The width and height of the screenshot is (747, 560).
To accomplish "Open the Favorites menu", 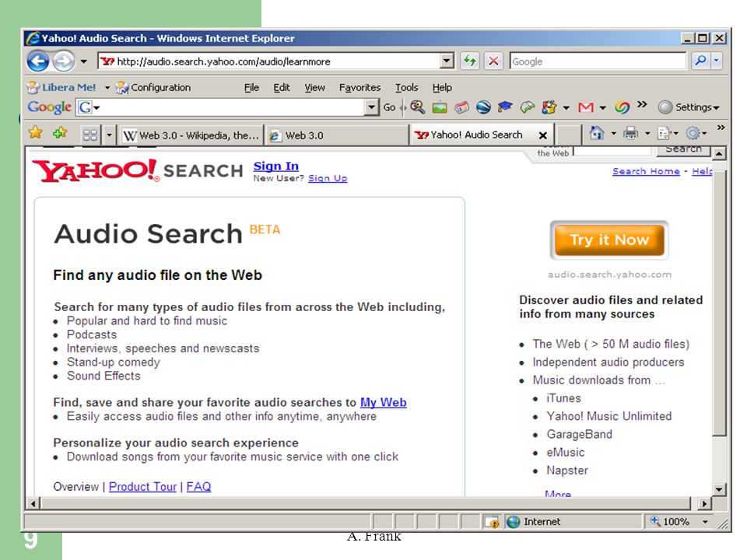I will pyautogui.click(x=359, y=88).
